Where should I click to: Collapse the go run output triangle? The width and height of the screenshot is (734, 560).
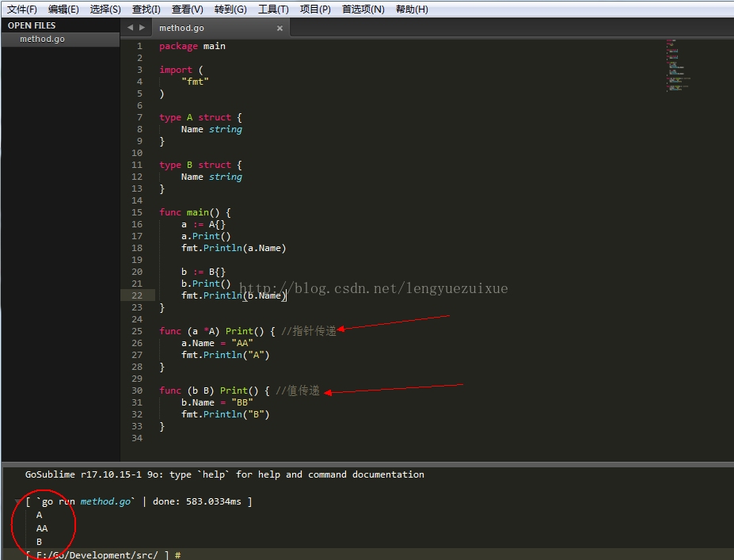click(17, 502)
